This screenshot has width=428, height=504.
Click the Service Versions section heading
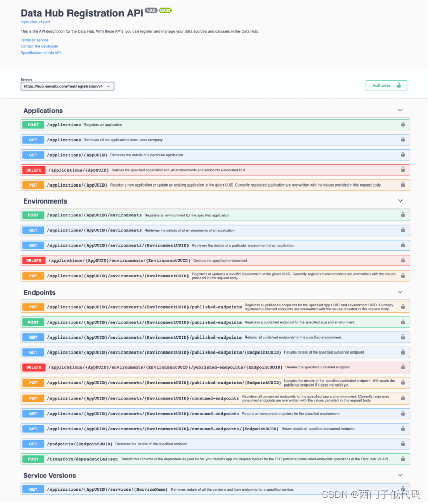click(49, 475)
